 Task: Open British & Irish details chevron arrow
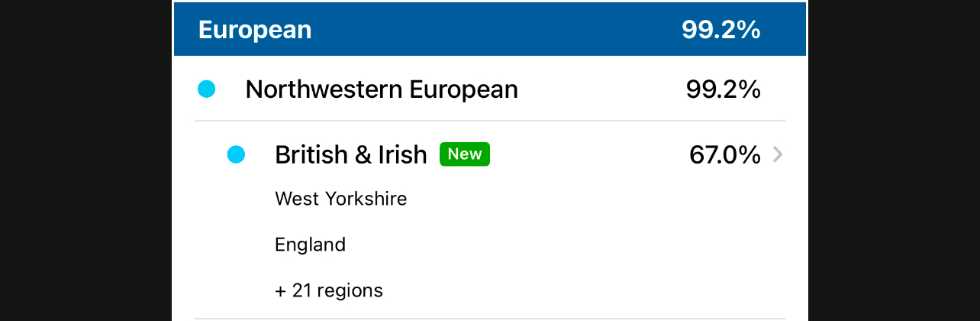tap(778, 155)
